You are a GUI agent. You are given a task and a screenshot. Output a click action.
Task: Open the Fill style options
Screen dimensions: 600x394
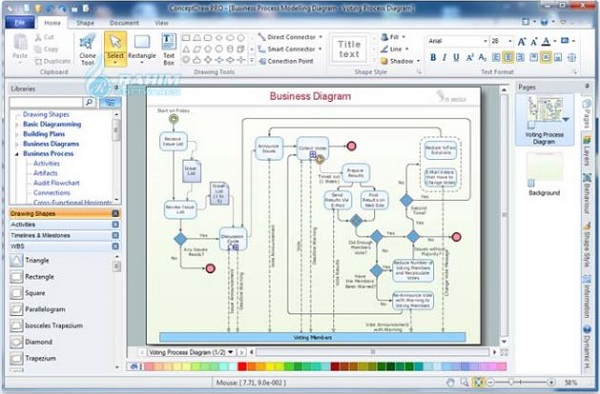click(393, 37)
